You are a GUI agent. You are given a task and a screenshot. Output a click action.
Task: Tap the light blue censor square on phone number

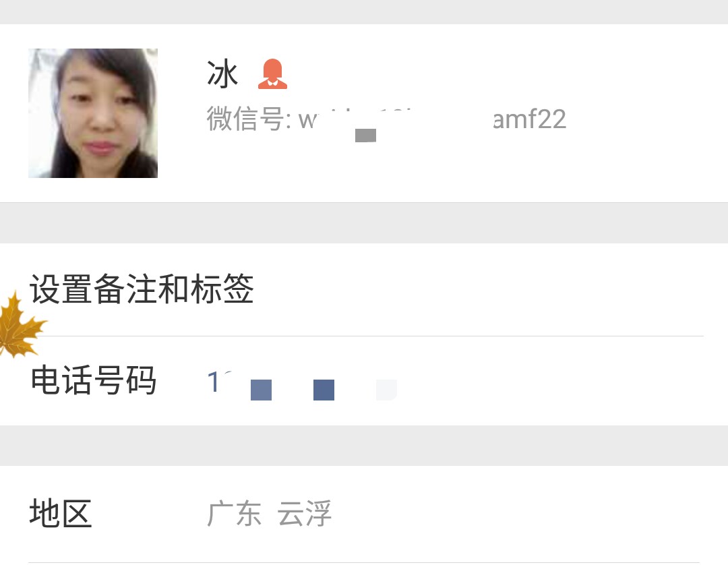tap(261, 390)
